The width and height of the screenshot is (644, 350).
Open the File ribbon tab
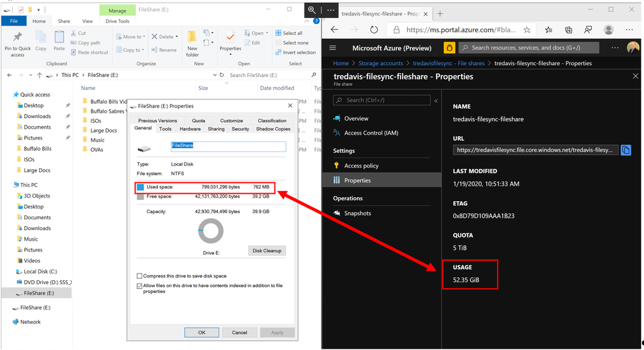tap(14, 21)
